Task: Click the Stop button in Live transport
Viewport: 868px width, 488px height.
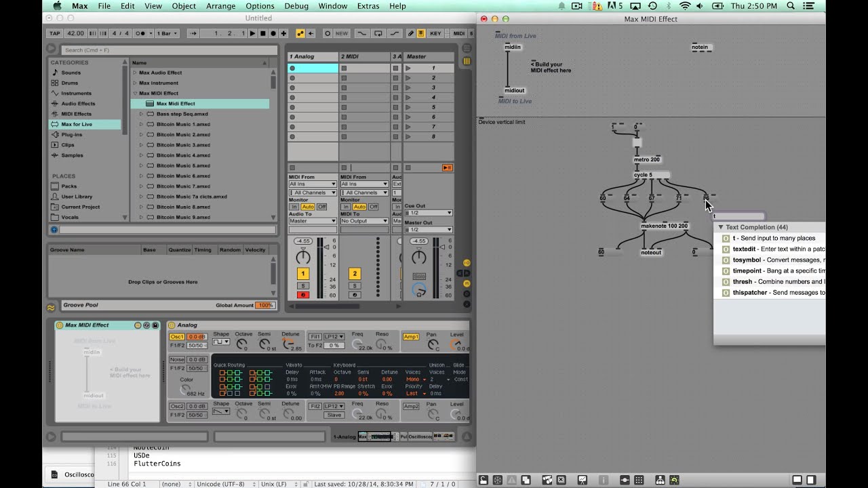Action: click(x=263, y=33)
